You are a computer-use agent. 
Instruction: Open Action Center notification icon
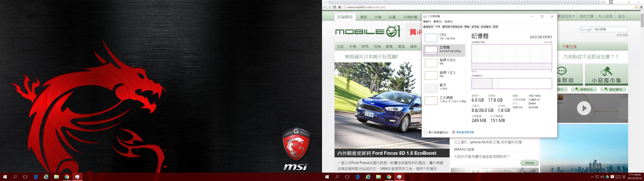pyautogui.click(x=612, y=177)
